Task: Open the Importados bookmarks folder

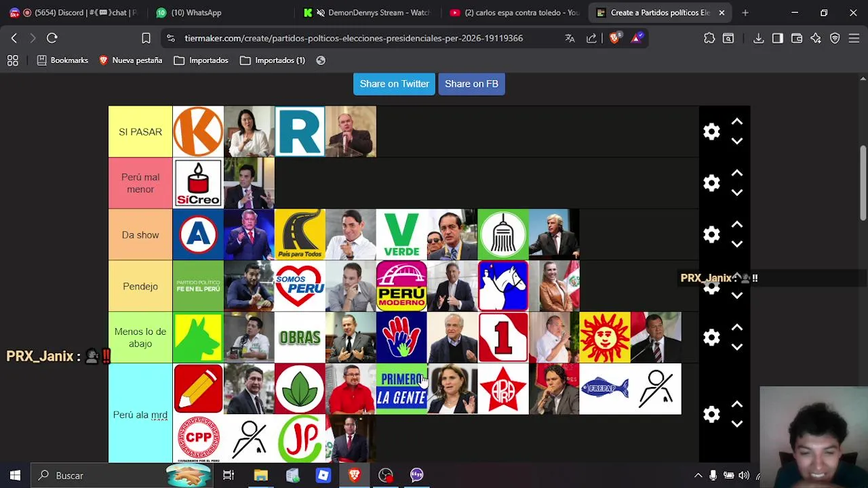Action: (201, 60)
